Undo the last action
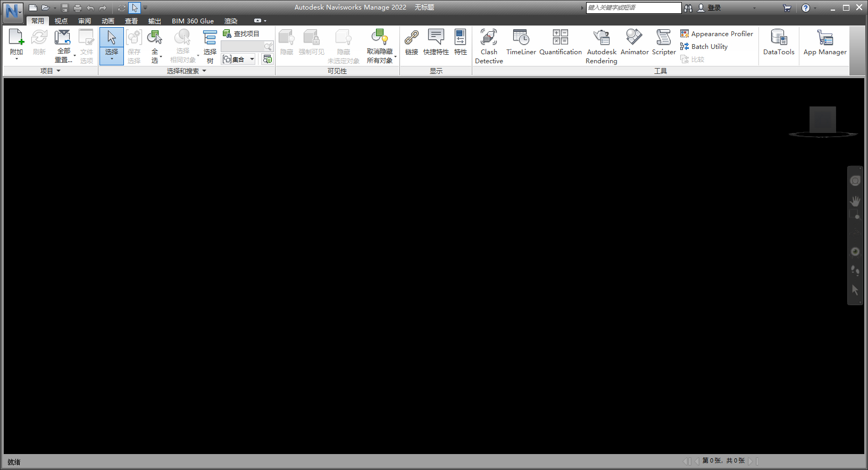This screenshot has width=868, height=470. point(90,8)
